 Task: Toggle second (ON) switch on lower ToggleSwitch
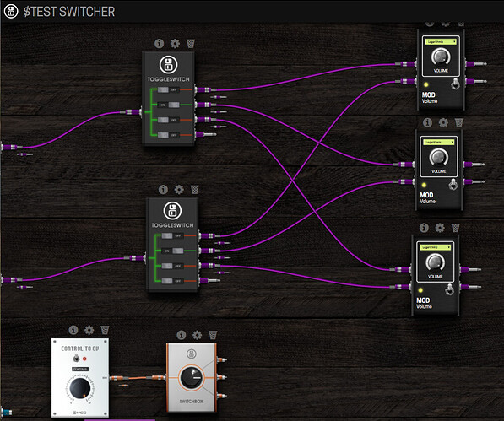(x=172, y=251)
